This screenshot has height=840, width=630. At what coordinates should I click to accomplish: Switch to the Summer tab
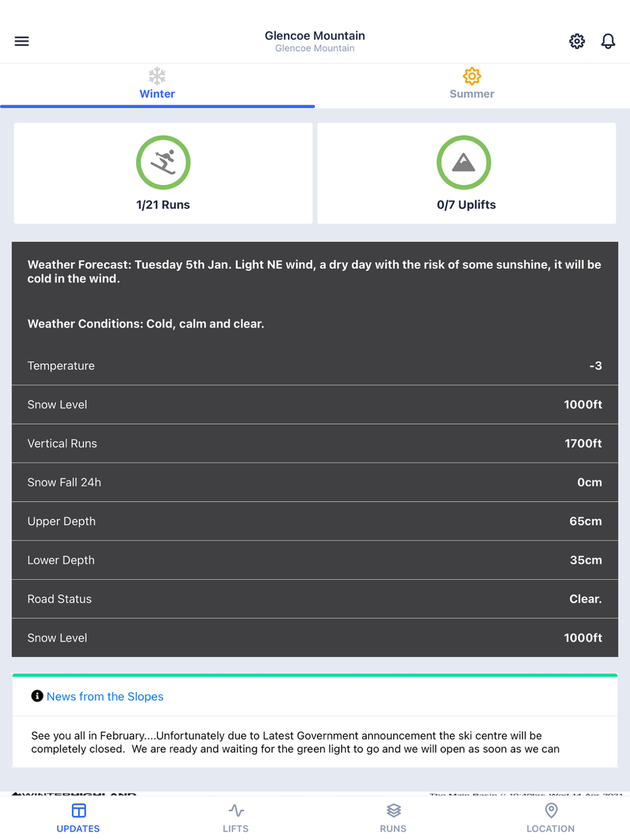(472, 86)
